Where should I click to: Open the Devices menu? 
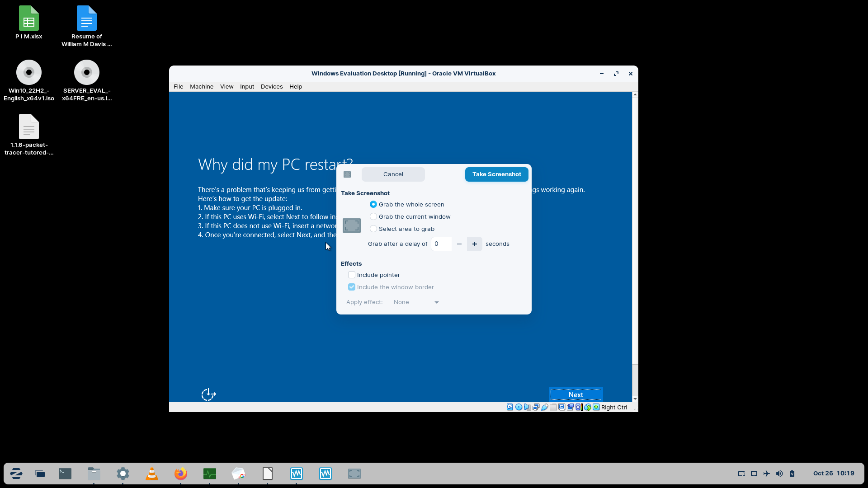click(272, 86)
